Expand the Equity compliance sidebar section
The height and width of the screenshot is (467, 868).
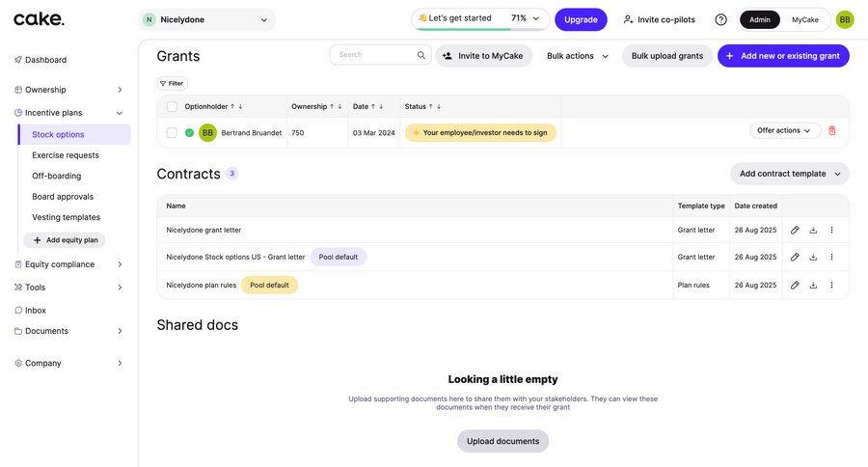[120, 264]
